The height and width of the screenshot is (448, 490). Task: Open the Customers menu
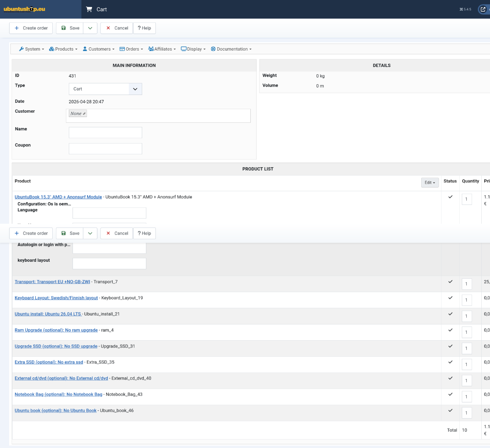pos(99,49)
